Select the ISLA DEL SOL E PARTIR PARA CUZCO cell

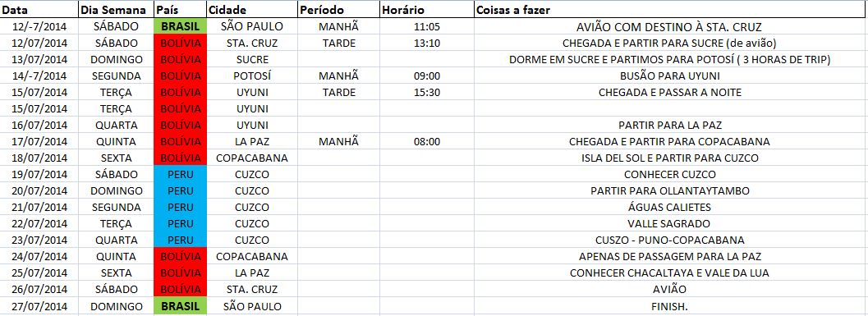tap(670, 158)
